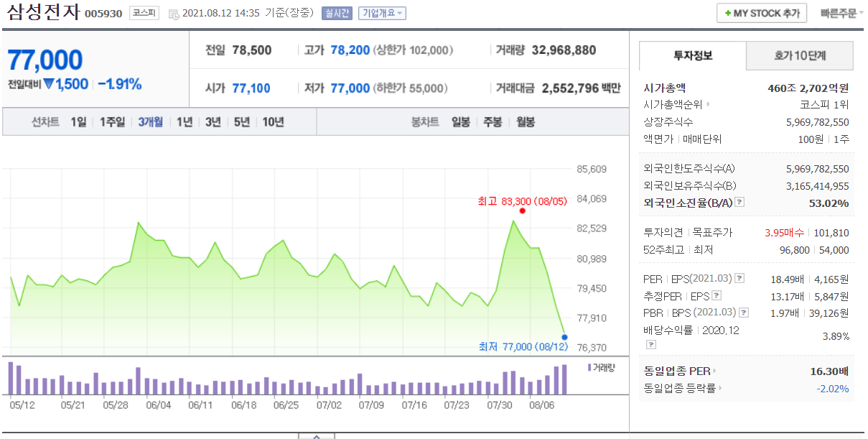Image resolution: width=868 pixels, height=439 pixels.
Task: Open the 기업개요 dropdown
Action: click(382, 13)
